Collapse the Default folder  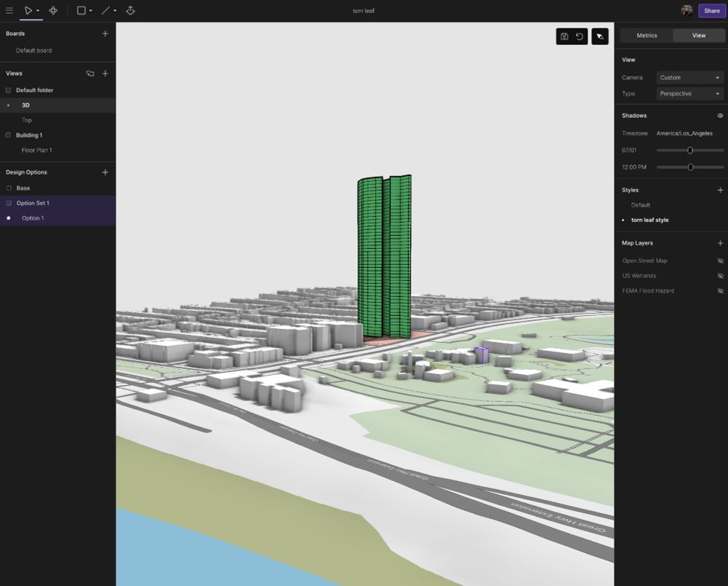click(8, 90)
